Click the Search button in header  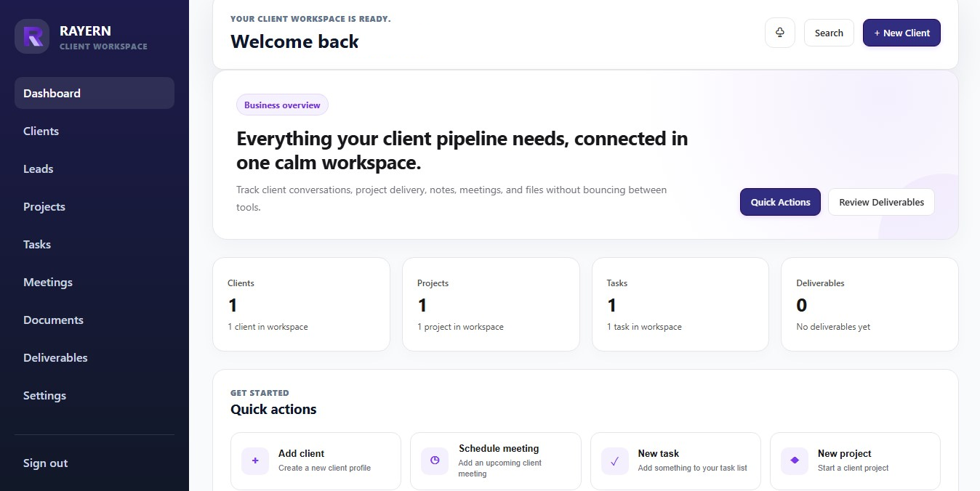tap(829, 33)
